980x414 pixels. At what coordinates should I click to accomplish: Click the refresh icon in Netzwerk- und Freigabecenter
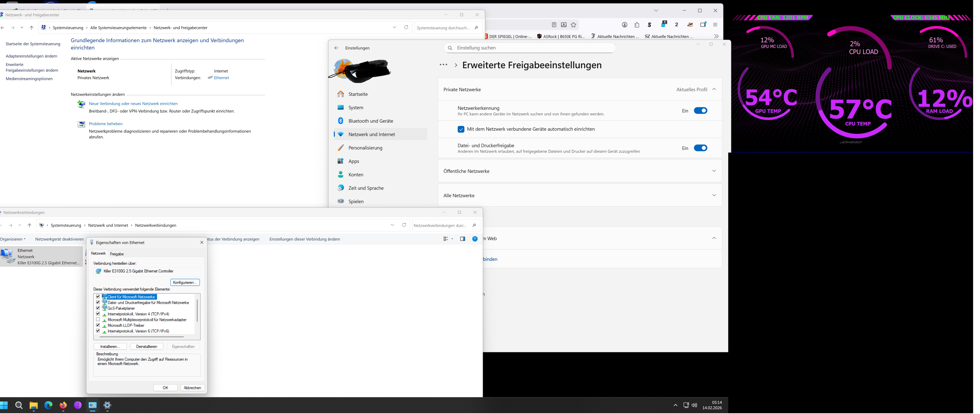tap(406, 27)
